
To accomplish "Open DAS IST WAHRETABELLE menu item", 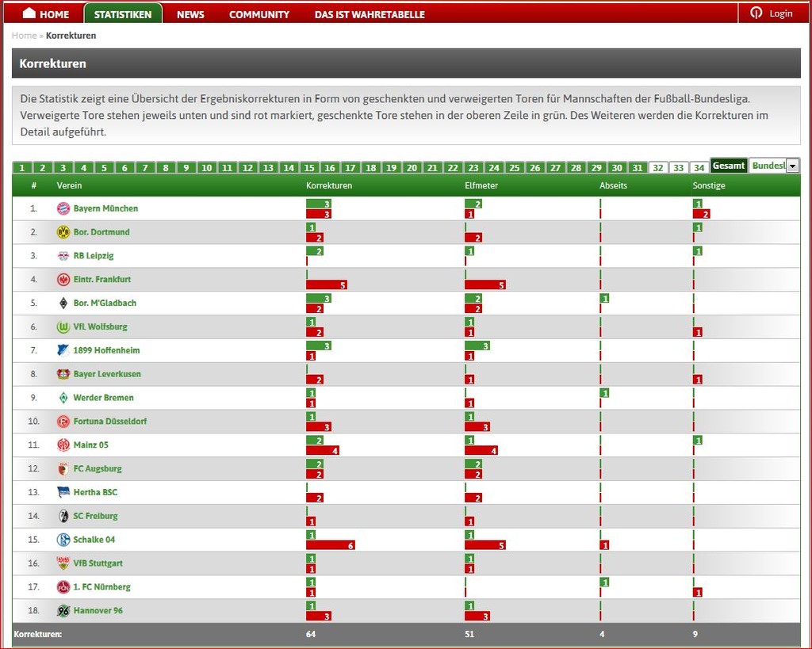I will click(370, 14).
